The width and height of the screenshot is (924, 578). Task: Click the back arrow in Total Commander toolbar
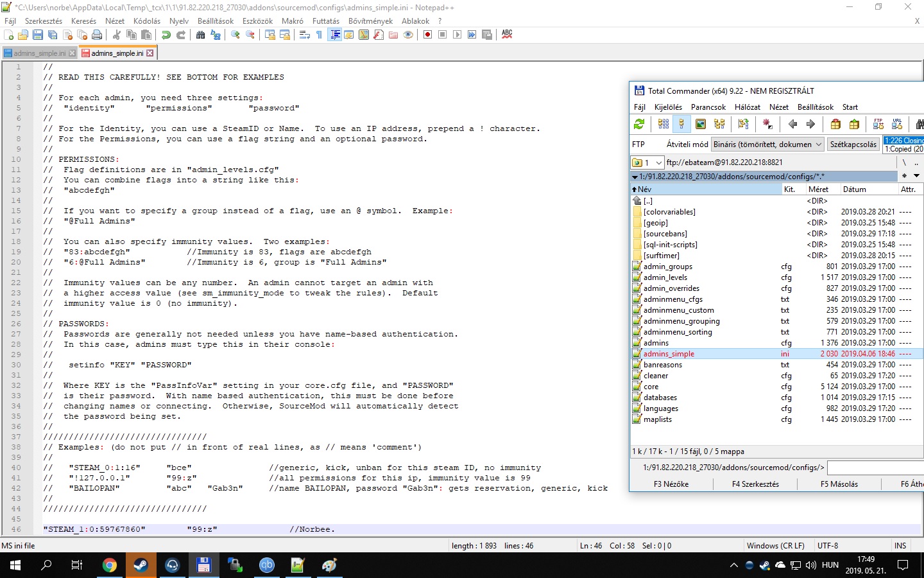point(792,124)
